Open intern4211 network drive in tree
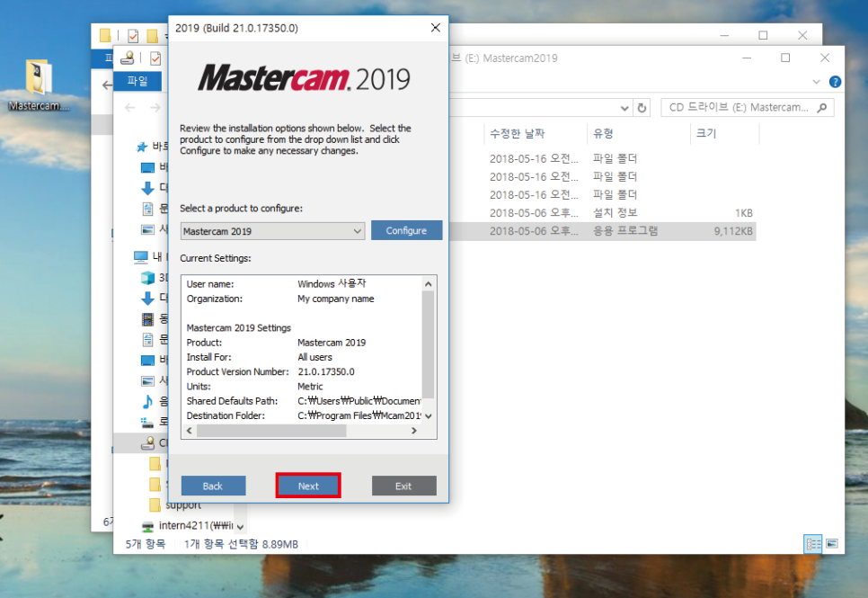The width and height of the screenshot is (868, 598). pyautogui.click(x=188, y=525)
